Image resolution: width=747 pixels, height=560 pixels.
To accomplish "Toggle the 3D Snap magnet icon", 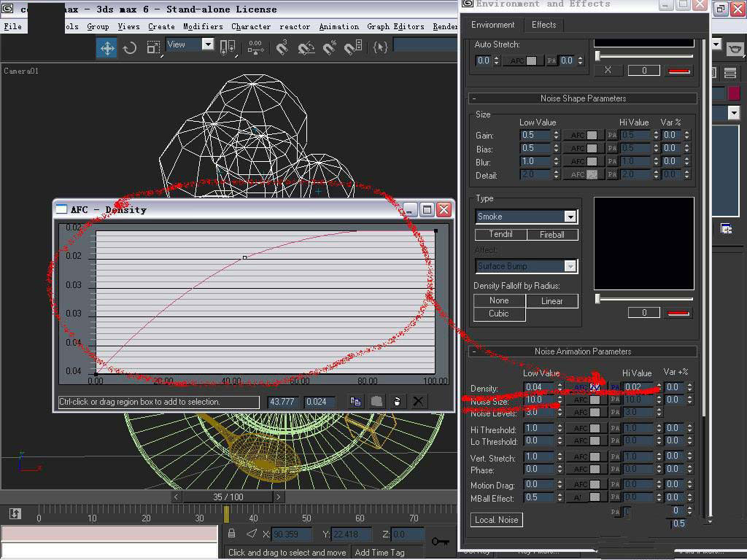I will (282, 47).
